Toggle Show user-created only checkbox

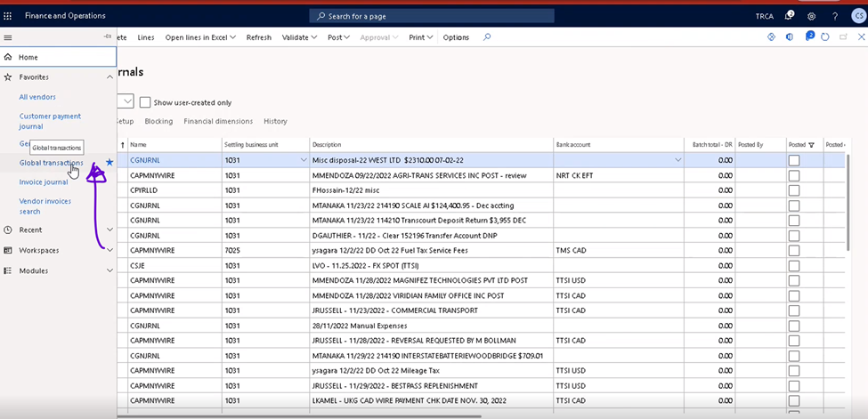coord(145,102)
